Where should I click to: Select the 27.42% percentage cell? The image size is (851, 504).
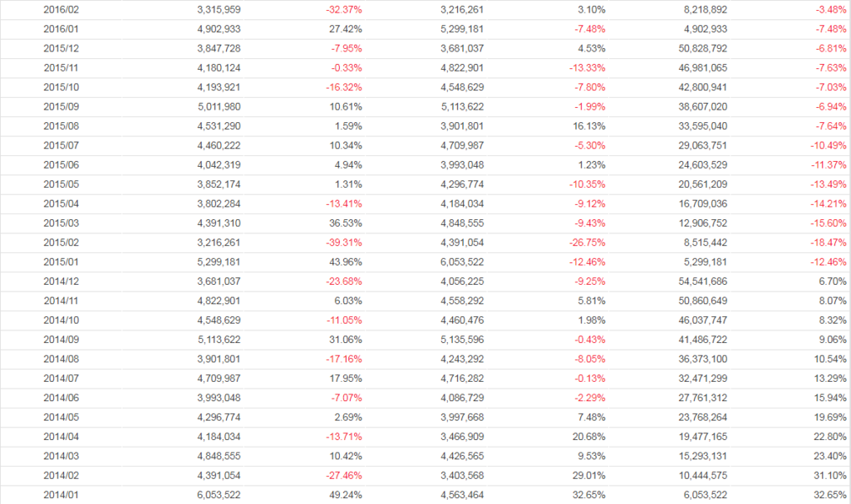tap(347, 29)
